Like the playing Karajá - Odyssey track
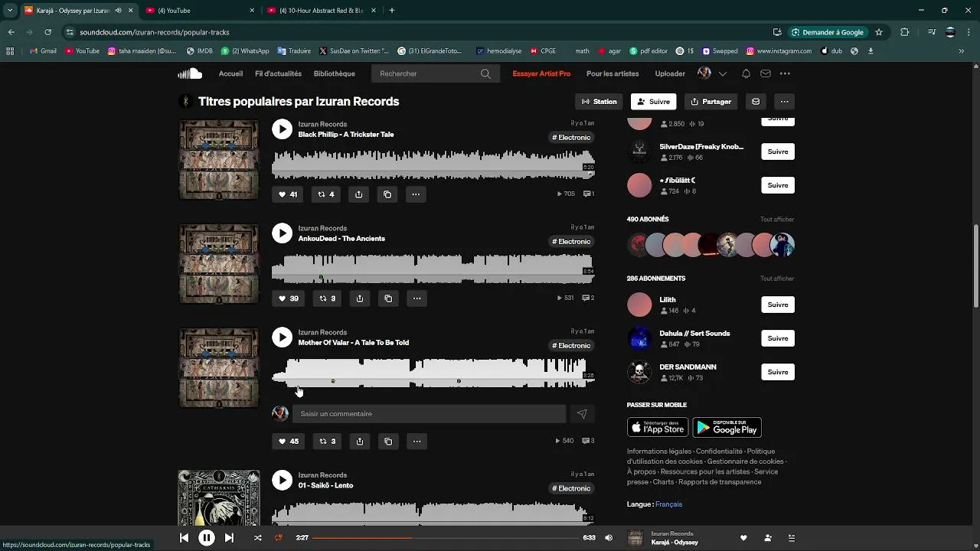980x551 pixels. (x=743, y=538)
